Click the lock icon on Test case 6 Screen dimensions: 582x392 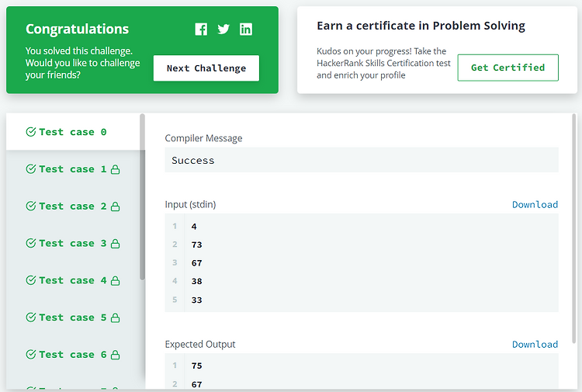(x=116, y=355)
